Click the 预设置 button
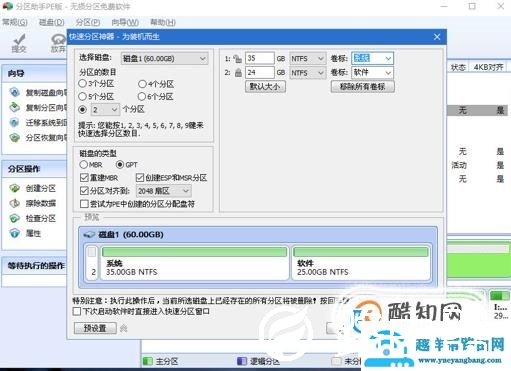 click(95, 328)
